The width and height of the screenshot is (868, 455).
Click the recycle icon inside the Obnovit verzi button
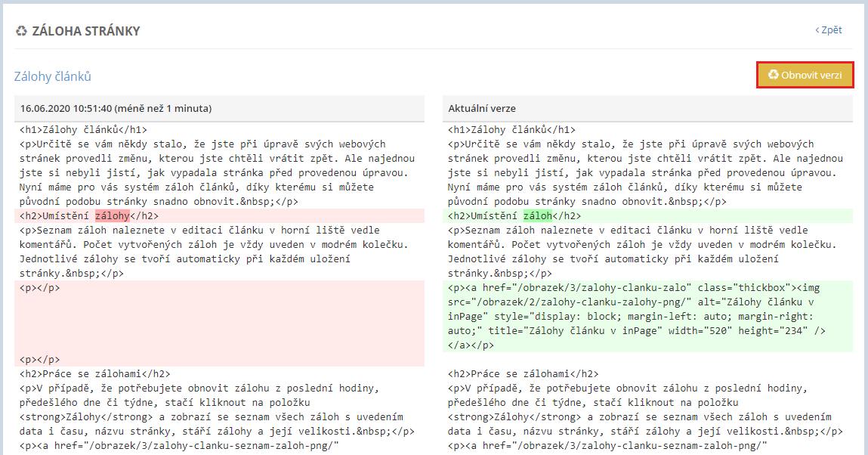point(773,75)
